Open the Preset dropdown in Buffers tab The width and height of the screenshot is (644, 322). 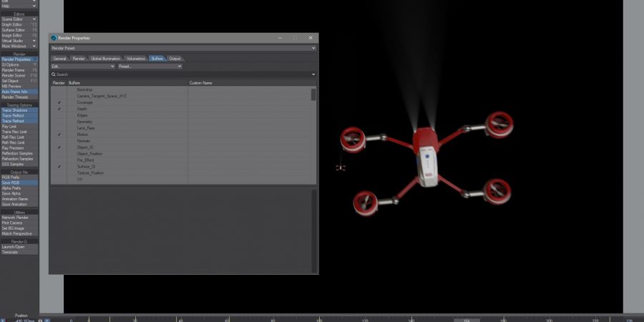[x=150, y=67]
